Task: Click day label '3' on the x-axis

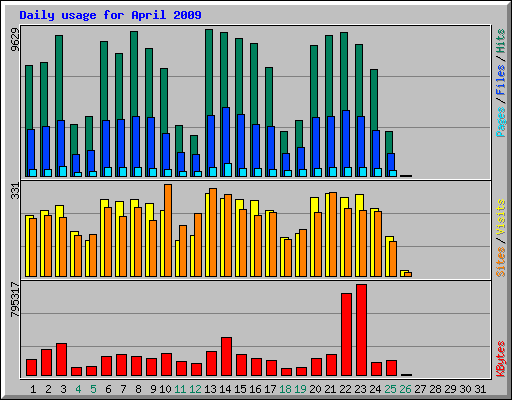Action: point(63,389)
